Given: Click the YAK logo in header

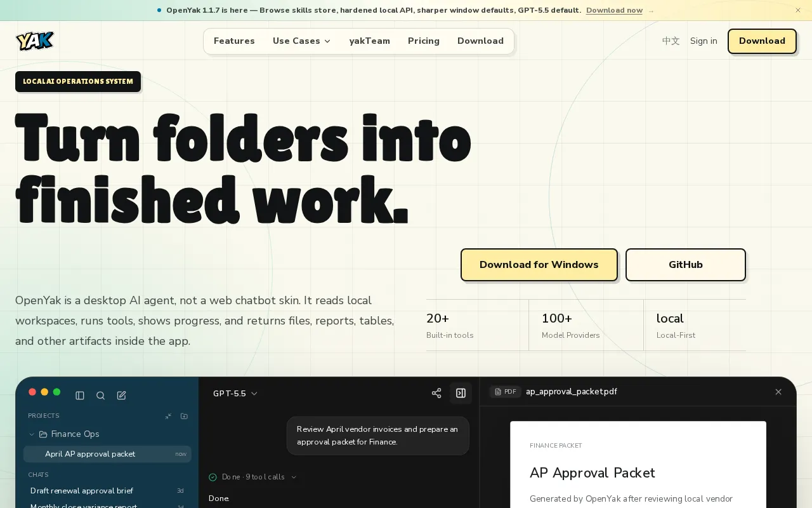Looking at the screenshot, I should click(35, 41).
